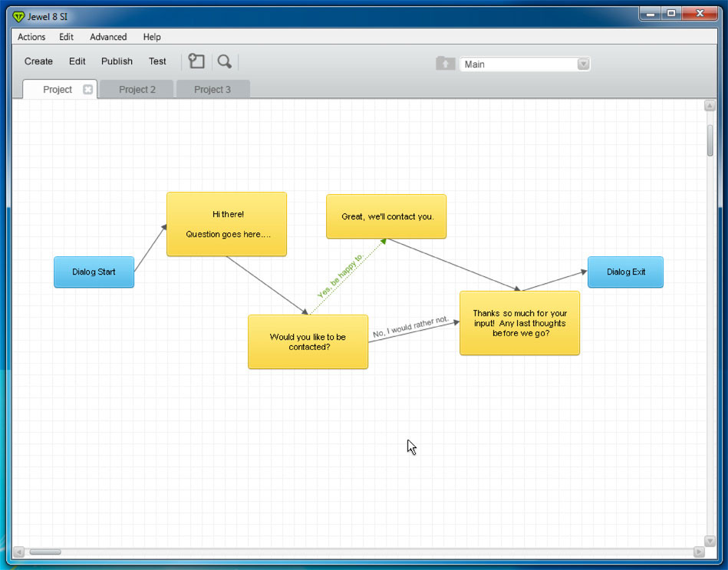This screenshot has width=728, height=570.
Task: Click the 'Great, we'll contact you.' node
Action: pyautogui.click(x=387, y=216)
